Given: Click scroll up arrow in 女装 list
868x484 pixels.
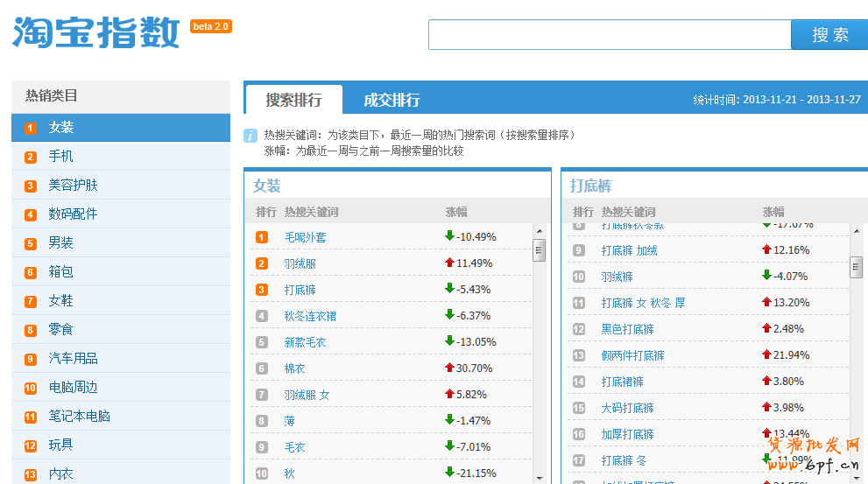Looking at the screenshot, I should pyautogui.click(x=540, y=231).
